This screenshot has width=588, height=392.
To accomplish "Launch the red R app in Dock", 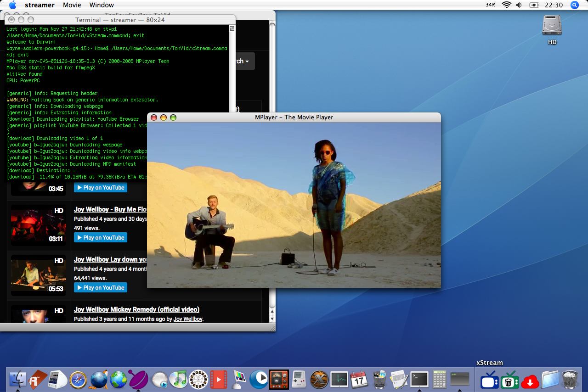I will click(x=39, y=380).
